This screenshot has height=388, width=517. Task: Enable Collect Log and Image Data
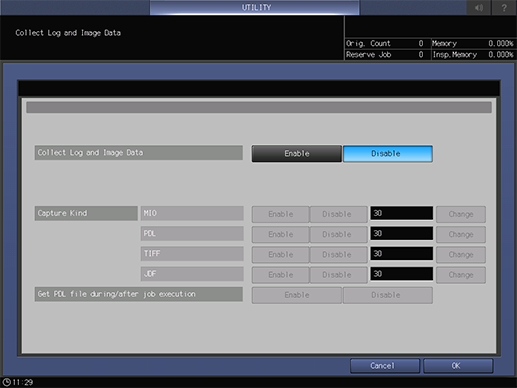(297, 153)
